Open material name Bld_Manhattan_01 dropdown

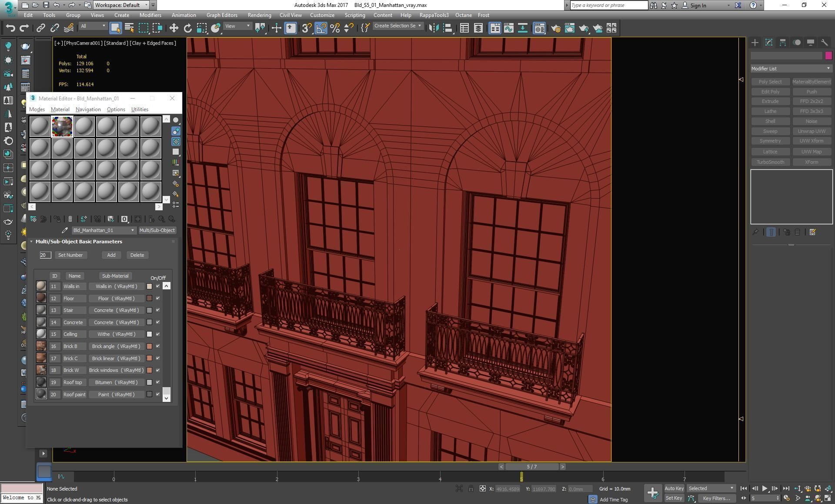coord(104,230)
